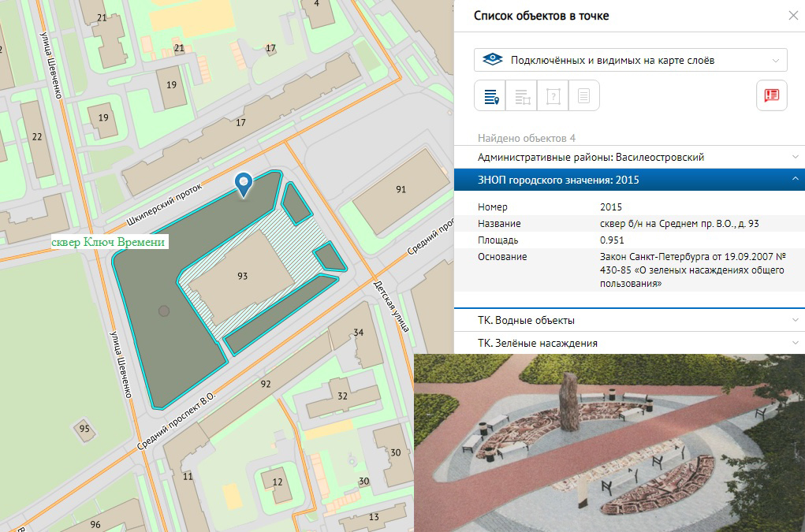Click the gray circle marker in park
The width and height of the screenshot is (805, 532).
point(163,311)
